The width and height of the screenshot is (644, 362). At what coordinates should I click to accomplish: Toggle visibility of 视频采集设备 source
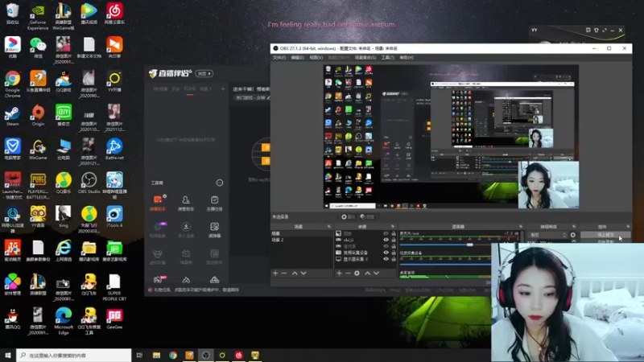click(x=386, y=253)
